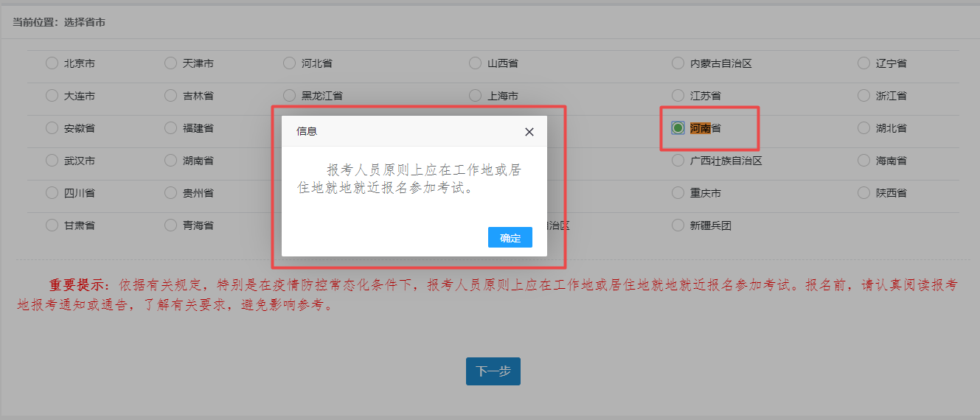
Task: Select the 安徽省 radio button
Action: point(52,128)
